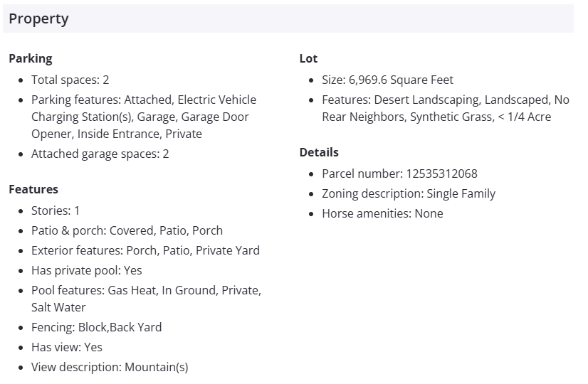Viewport: 588px width, 384px height.
Task: Click the Exterior features line
Action: tap(145, 250)
